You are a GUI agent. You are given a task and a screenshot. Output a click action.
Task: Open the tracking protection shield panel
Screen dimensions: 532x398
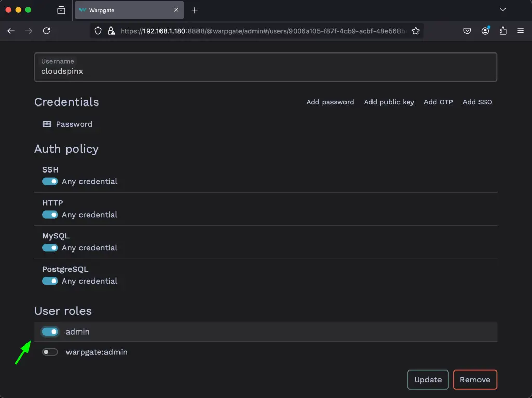[x=97, y=31]
